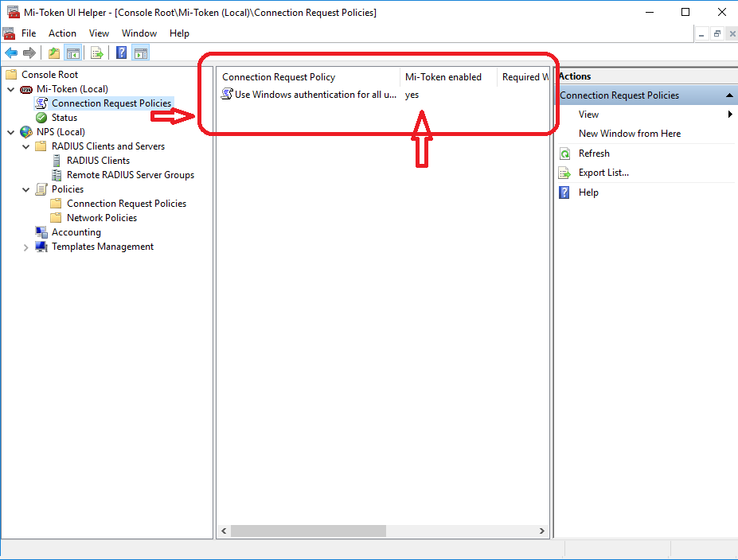
Task: Click the Remote RADIUS Server Groups icon
Action: (x=57, y=175)
